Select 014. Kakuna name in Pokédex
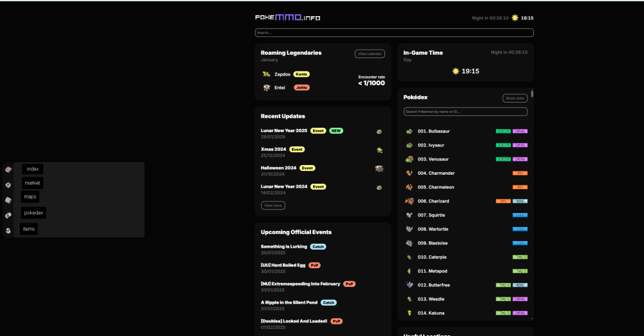 point(431,313)
